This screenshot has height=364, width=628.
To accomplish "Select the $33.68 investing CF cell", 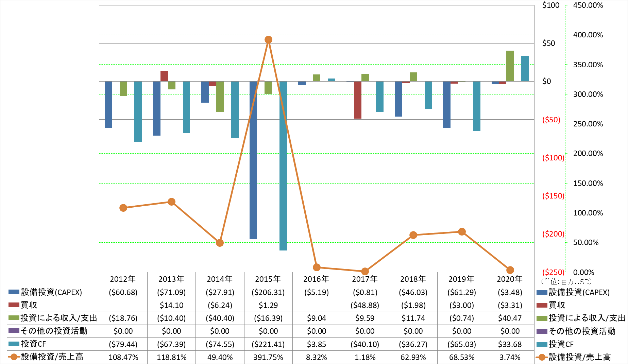I will tap(510, 344).
